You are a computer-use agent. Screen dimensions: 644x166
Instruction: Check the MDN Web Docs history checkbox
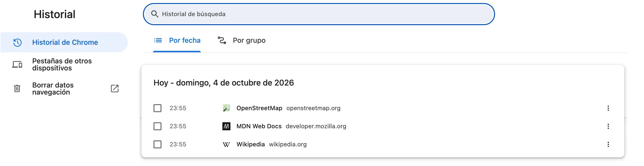(157, 126)
